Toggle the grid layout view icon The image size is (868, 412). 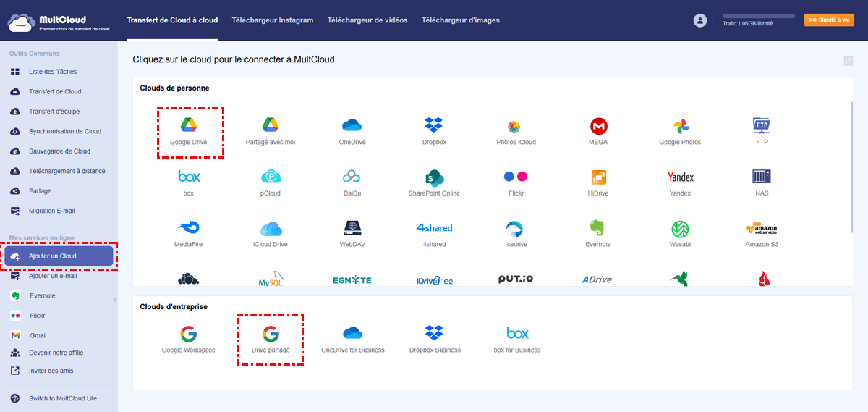848,61
